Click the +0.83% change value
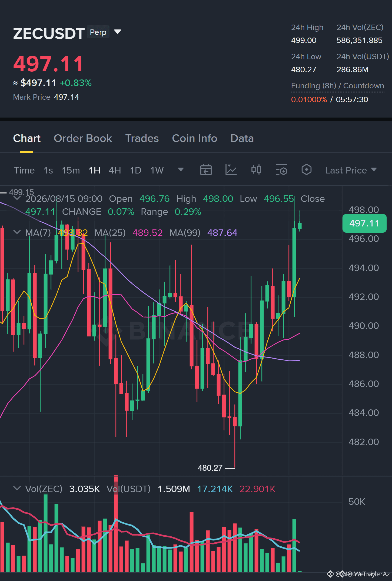Image resolution: width=392 pixels, height=581 pixels. pos(76,83)
